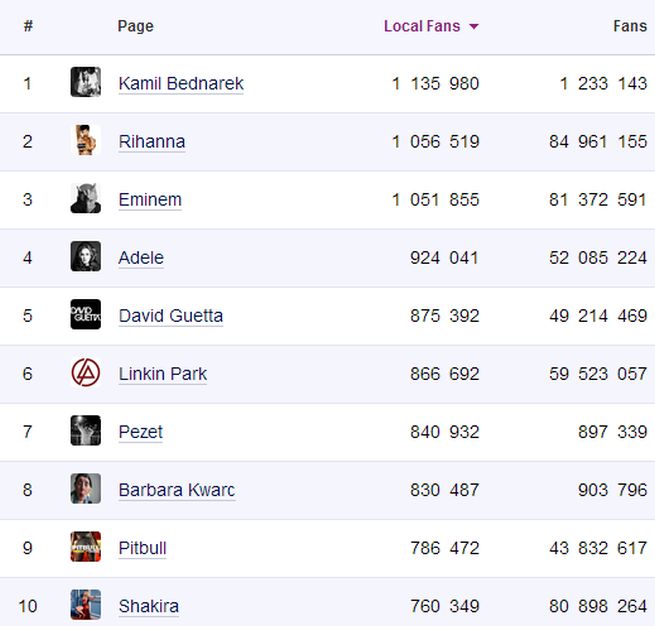The width and height of the screenshot is (655, 626).
Task: Click Rihanna's page avatar icon
Action: tap(85, 140)
